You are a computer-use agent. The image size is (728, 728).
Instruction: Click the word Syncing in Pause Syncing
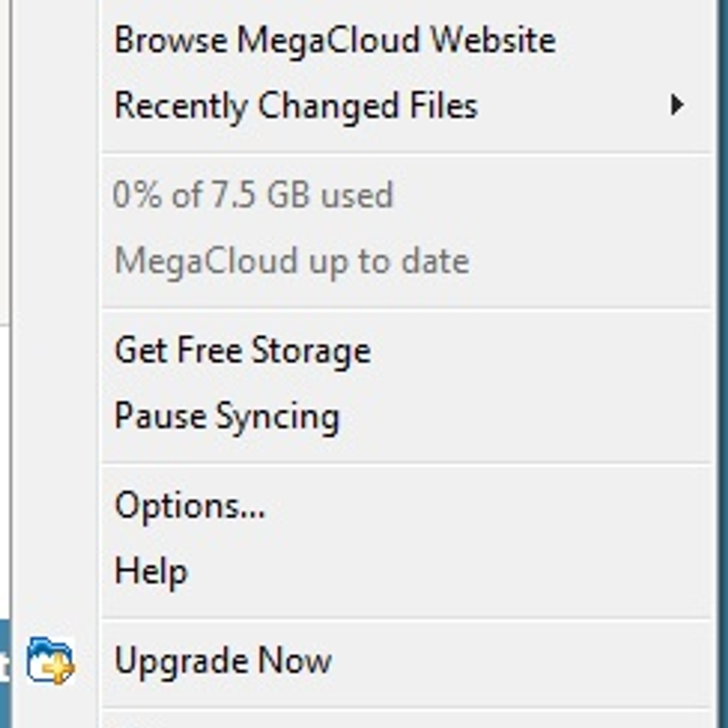click(278, 417)
